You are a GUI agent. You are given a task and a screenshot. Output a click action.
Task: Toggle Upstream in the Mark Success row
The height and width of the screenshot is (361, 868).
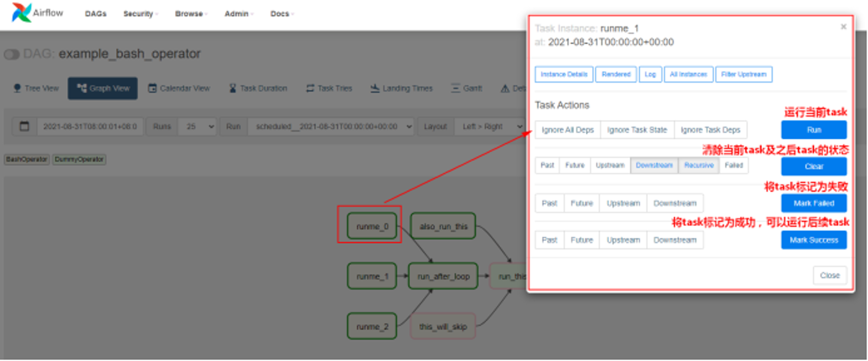pos(623,240)
